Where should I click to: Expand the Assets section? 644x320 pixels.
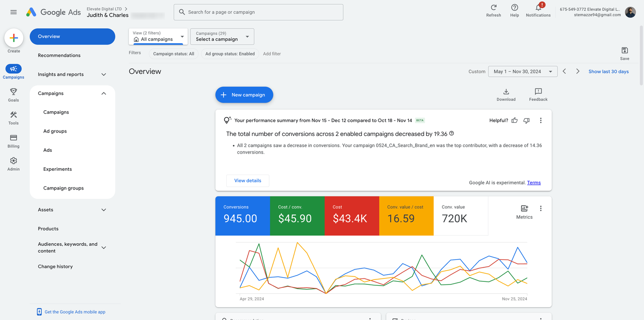[103, 210]
